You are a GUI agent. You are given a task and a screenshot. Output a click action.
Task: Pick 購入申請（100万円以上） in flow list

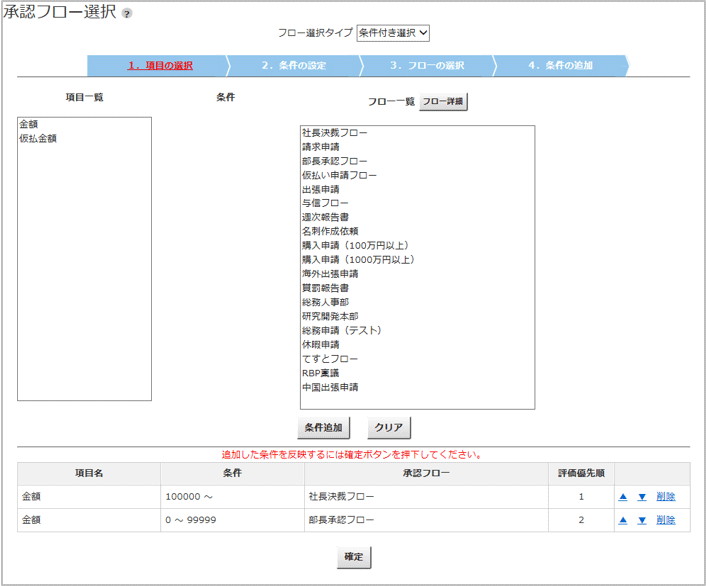click(x=355, y=246)
